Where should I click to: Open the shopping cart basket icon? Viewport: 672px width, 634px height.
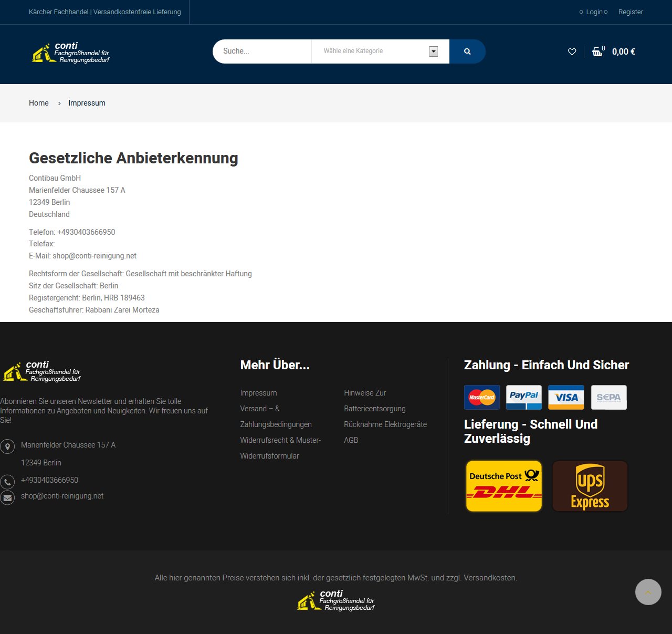coord(597,51)
